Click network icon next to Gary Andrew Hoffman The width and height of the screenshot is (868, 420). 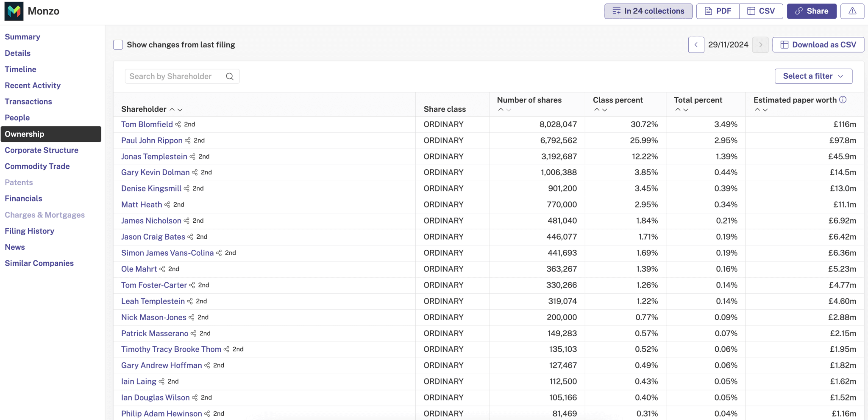207,365
